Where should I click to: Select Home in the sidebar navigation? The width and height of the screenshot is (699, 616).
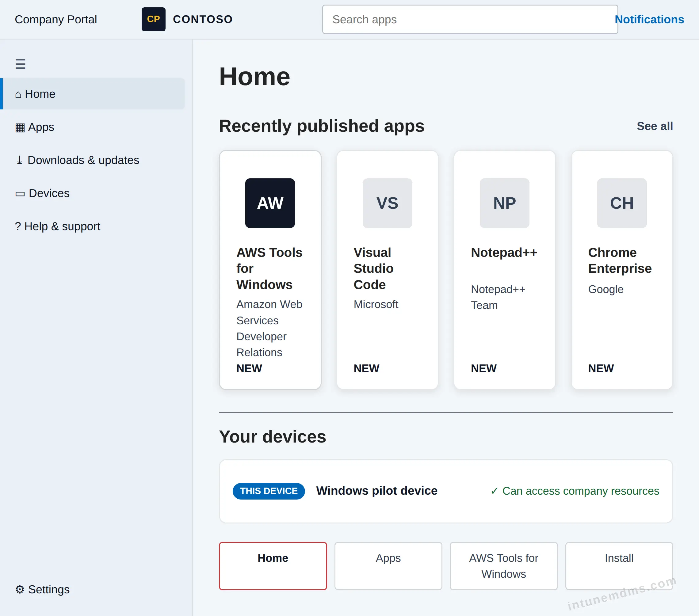coord(92,94)
